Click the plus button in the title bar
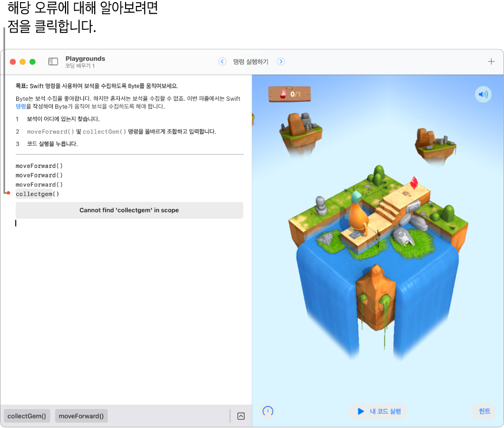The width and height of the screenshot is (504, 428). 491,61
